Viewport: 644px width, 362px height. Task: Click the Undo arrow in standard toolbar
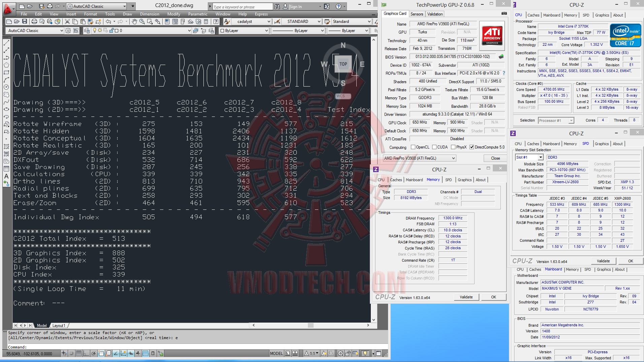tap(108, 22)
